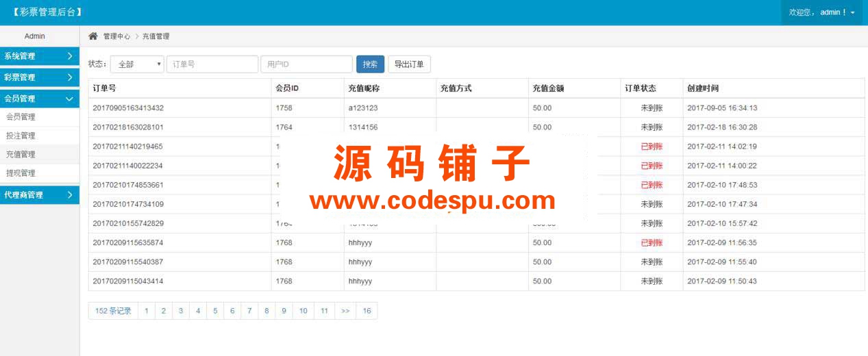Select order number 20170209115540387
The image size is (868, 356).
point(128,262)
